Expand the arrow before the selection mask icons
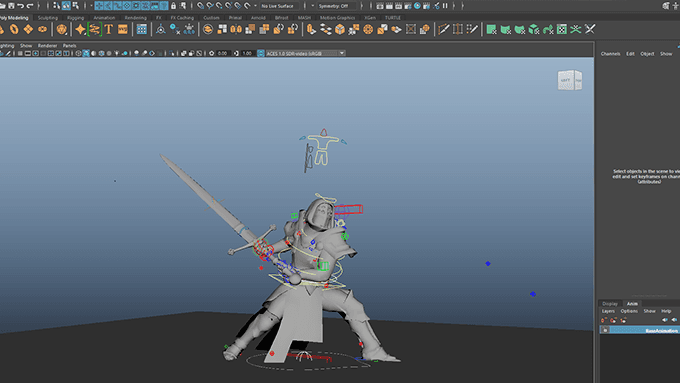This screenshot has height=383, width=680. pos(92,6)
